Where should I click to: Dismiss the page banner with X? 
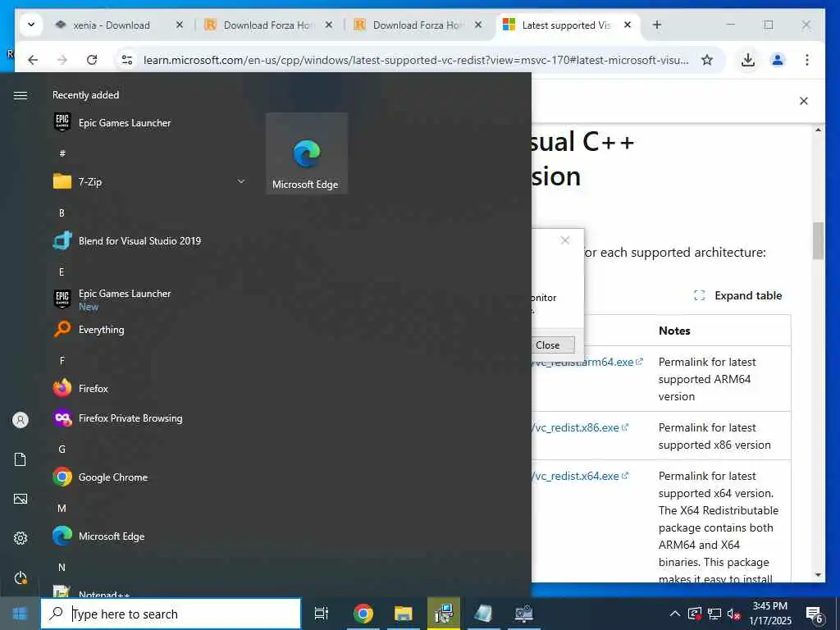point(804,101)
